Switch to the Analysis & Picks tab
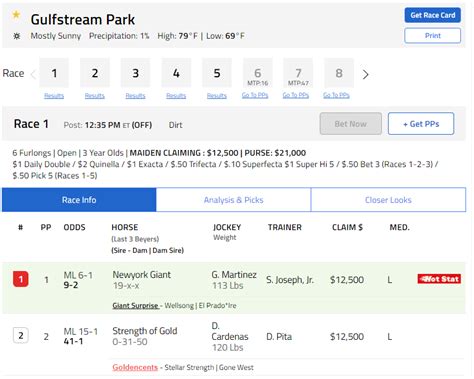 coord(233,200)
